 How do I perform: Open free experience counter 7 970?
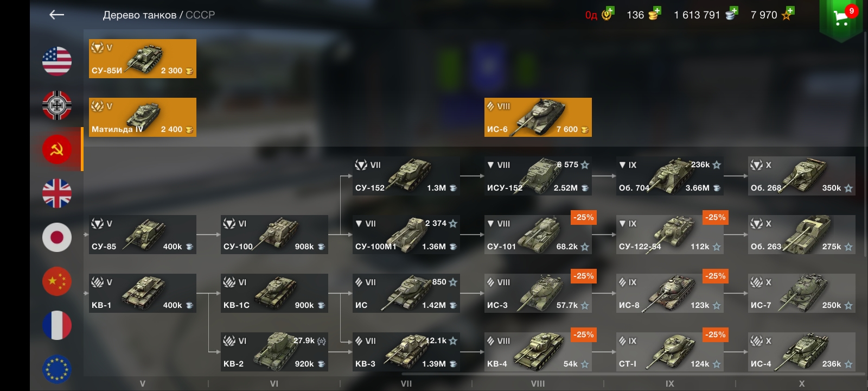coord(773,15)
